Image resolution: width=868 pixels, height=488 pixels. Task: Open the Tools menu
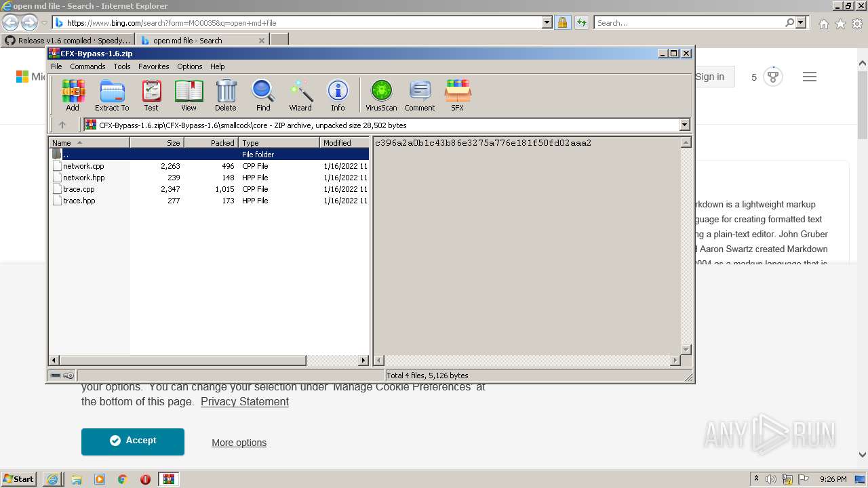[122, 66]
